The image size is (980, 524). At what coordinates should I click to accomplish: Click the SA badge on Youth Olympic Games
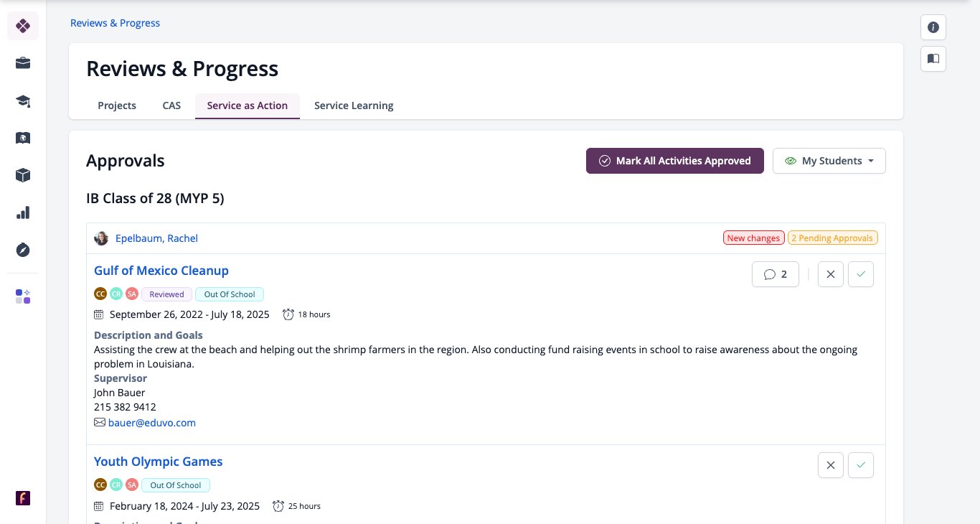132,485
